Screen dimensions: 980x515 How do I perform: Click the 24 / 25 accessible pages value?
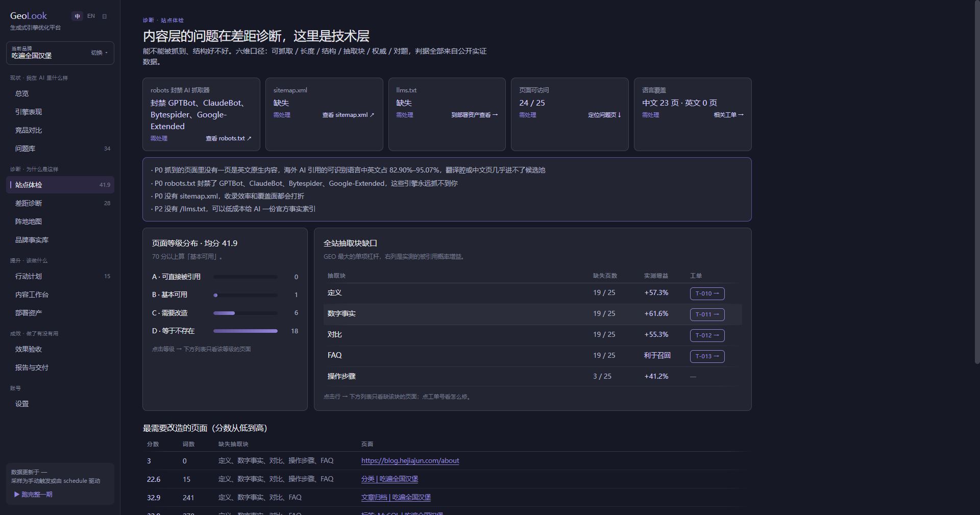click(x=532, y=103)
